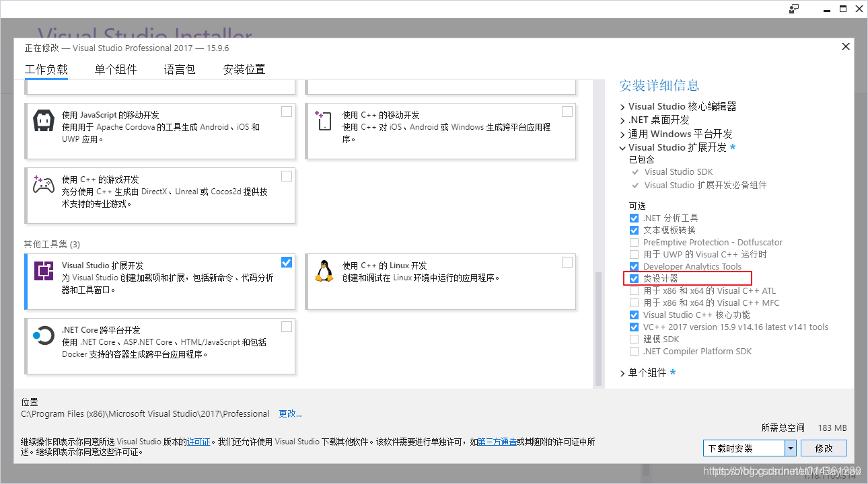This screenshot has height=484, width=868.
Task: Check the JavaScript mobile development workload box
Action: point(287,112)
